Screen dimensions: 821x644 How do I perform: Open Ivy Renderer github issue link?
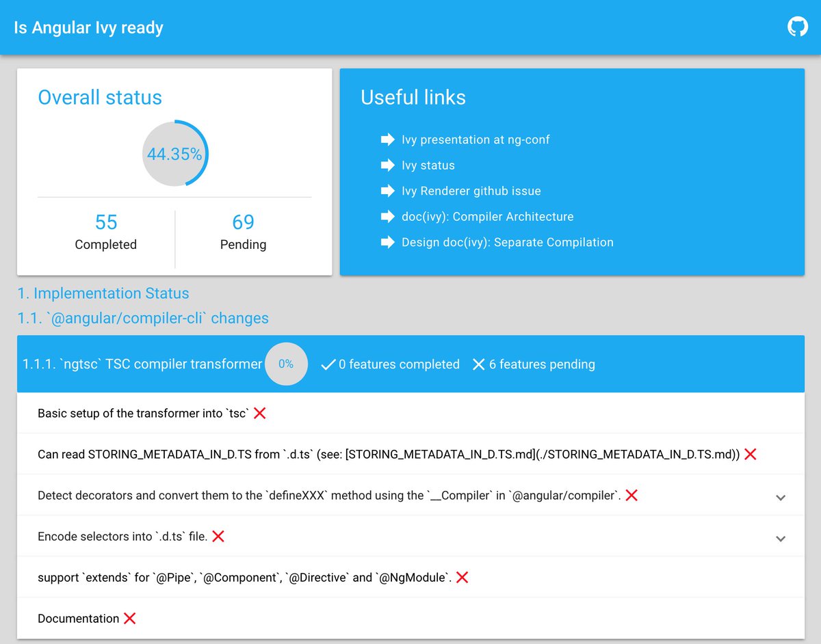pyautogui.click(x=471, y=191)
